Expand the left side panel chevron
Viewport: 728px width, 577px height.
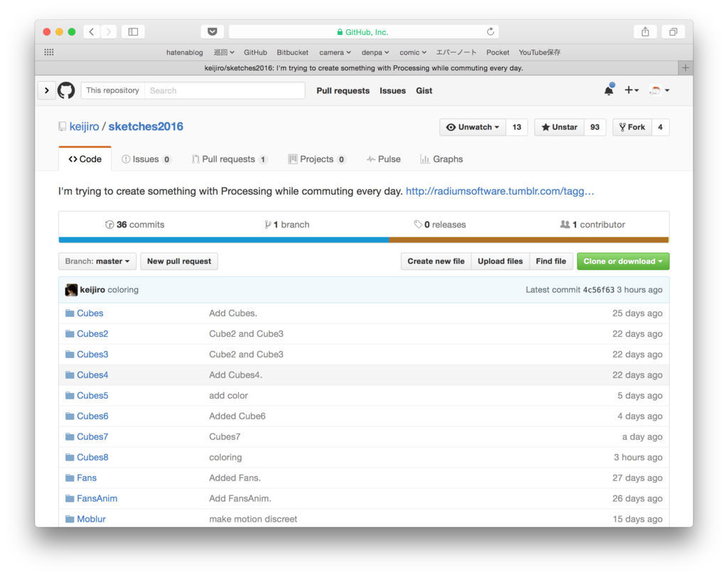(46, 90)
